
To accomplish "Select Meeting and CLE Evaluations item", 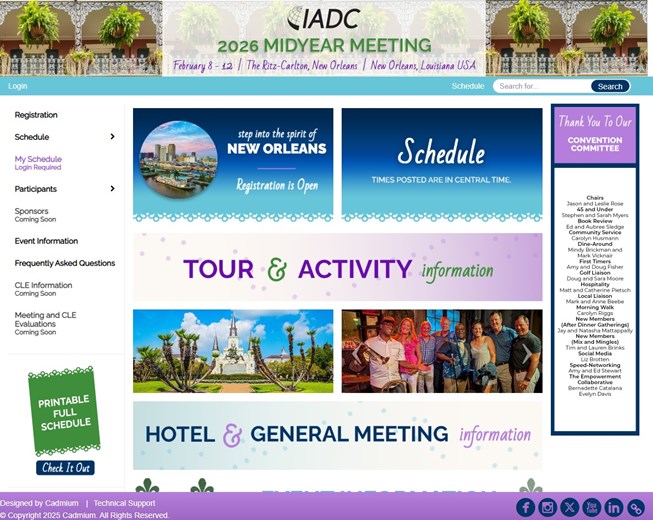I will [x=45, y=323].
